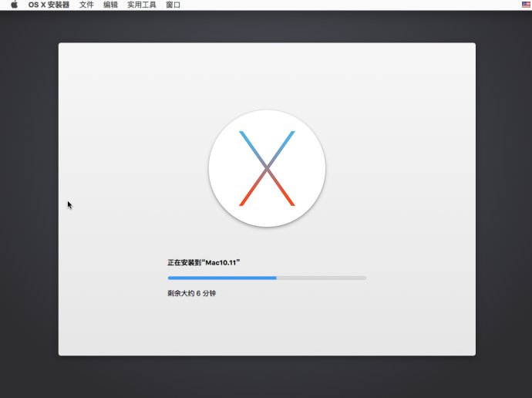This screenshot has height=398, width=532.
Task: Click the installation progress bar
Action: pyautogui.click(x=267, y=278)
